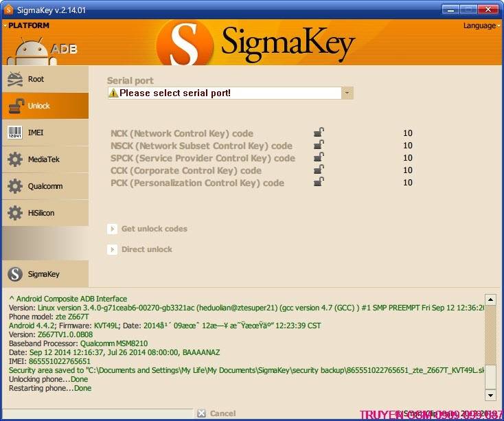Screen dimensions: 504x421
Task: Click the log vertical scrollbar track
Action: pyautogui.click(x=490, y=348)
